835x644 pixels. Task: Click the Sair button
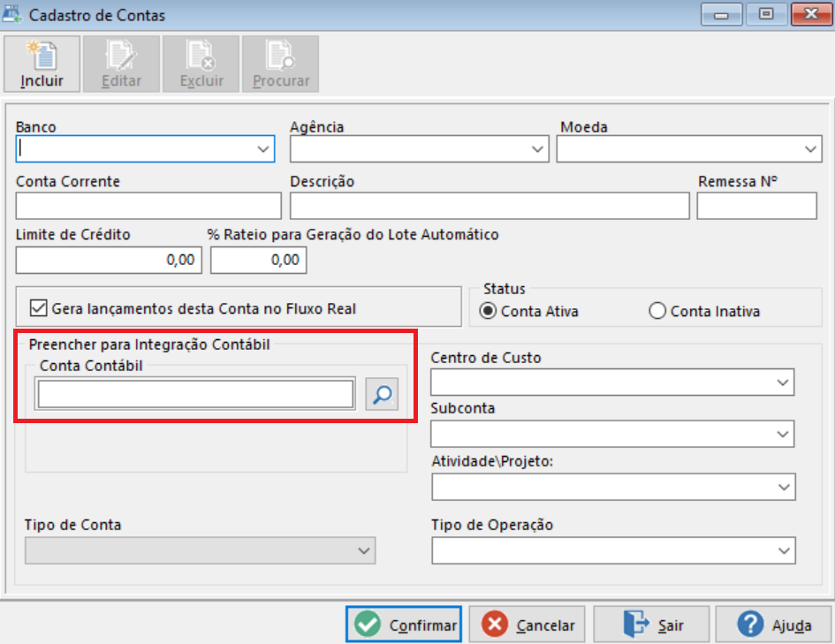pyautogui.click(x=651, y=625)
